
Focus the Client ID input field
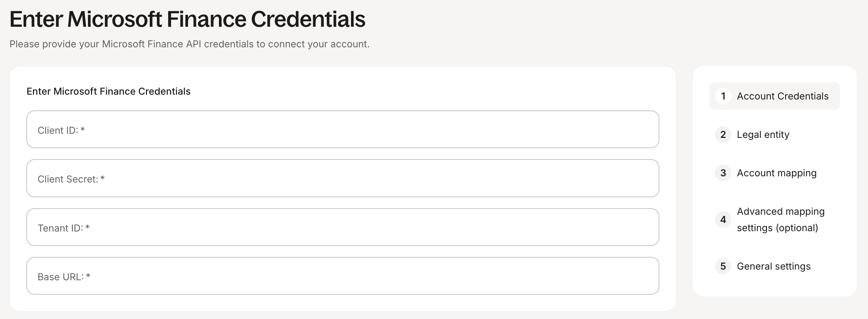343,129
